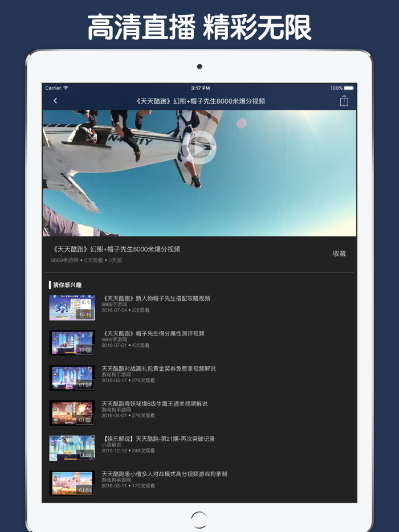Select the 猜你感兴趣 section heading

click(67, 285)
